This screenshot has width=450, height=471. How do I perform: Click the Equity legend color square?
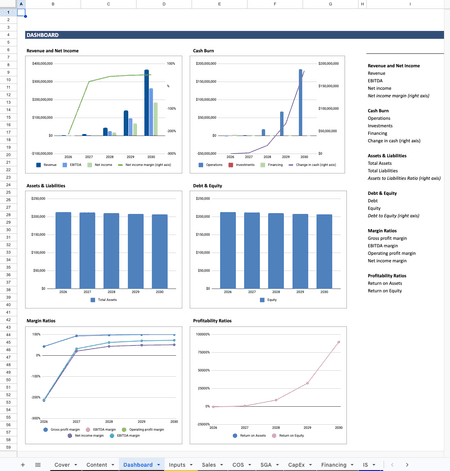point(262,300)
